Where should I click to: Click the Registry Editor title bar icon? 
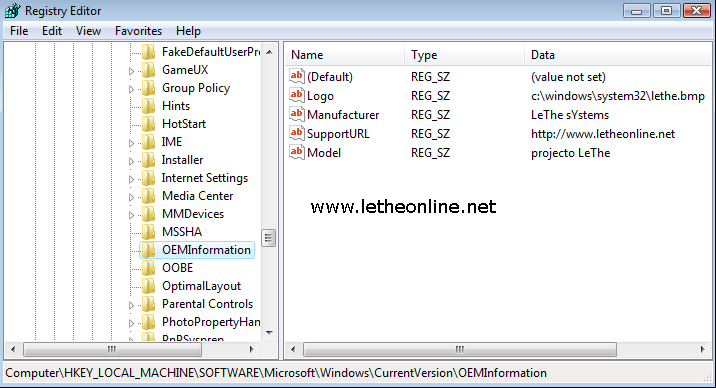click(12, 10)
